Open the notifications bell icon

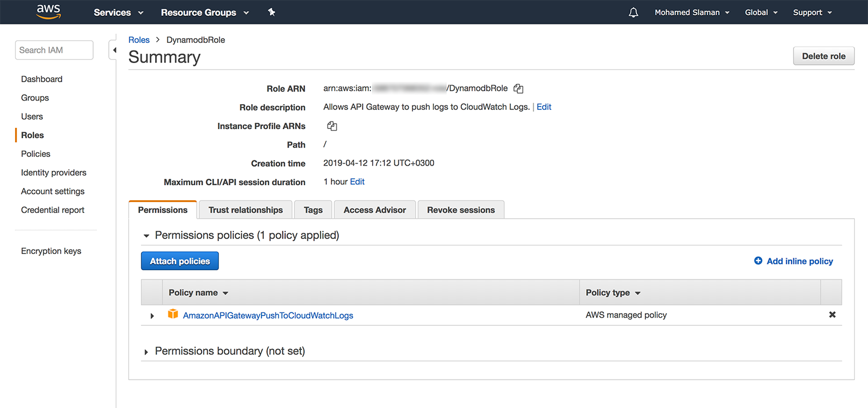click(x=633, y=12)
